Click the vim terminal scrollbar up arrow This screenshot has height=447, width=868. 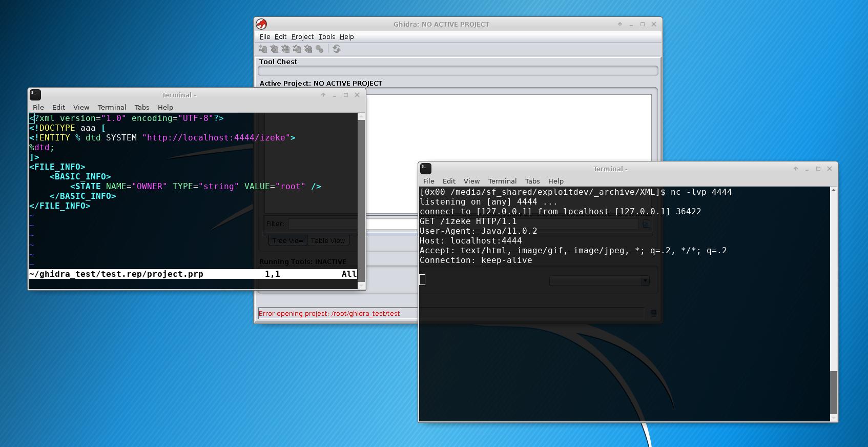[x=361, y=116]
